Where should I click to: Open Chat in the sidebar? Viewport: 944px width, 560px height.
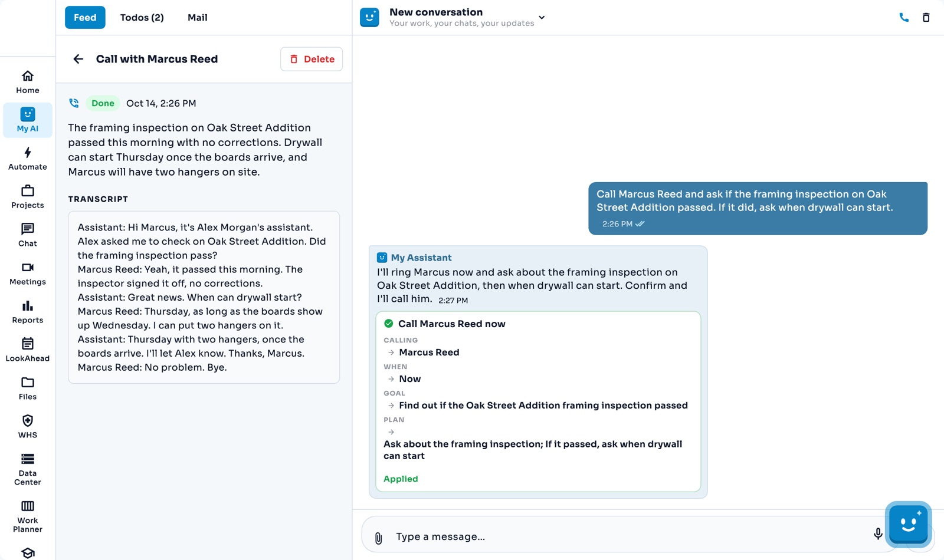(28, 235)
